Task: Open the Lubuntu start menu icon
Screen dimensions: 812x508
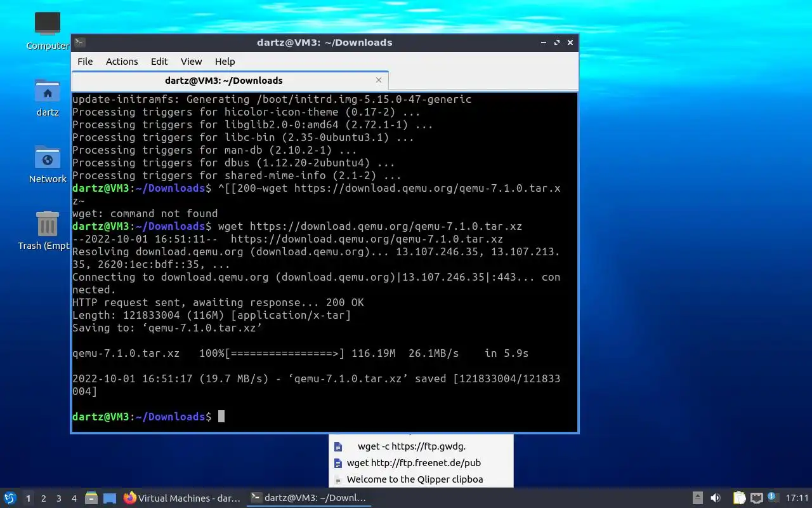Action: [x=10, y=498]
